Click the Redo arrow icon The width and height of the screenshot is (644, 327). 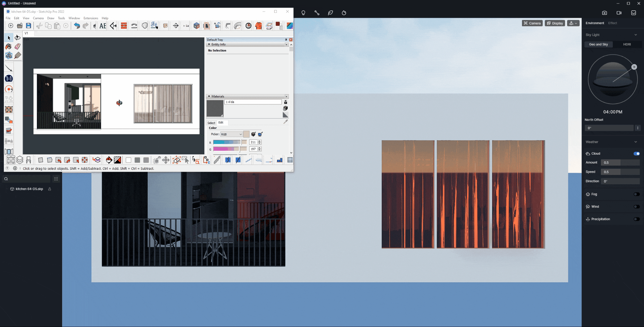(86, 26)
